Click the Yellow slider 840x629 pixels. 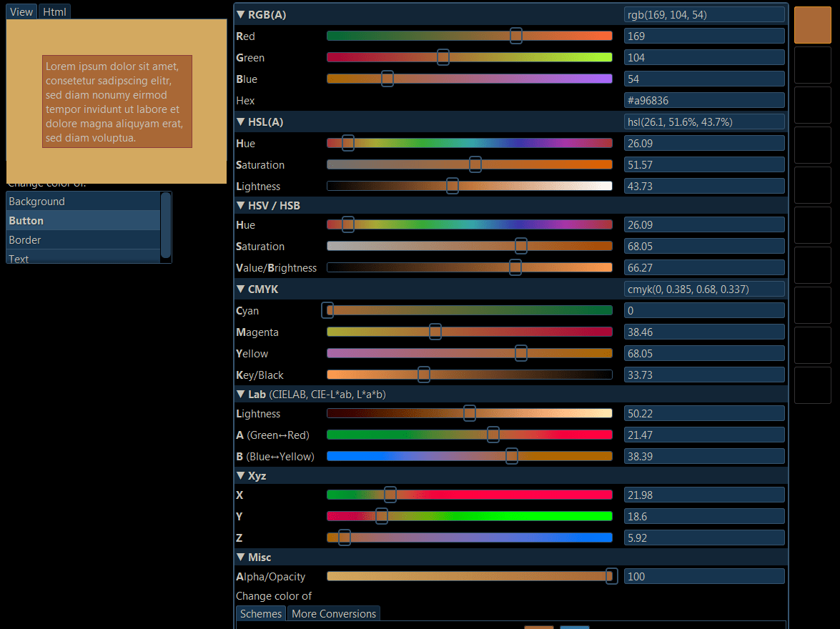(469, 353)
